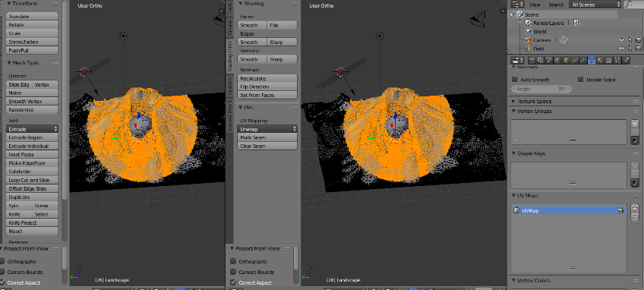Image resolution: width=644 pixels, height=290 pixels.
Task: Select the World properties globe icon
Action: (557, 61)
